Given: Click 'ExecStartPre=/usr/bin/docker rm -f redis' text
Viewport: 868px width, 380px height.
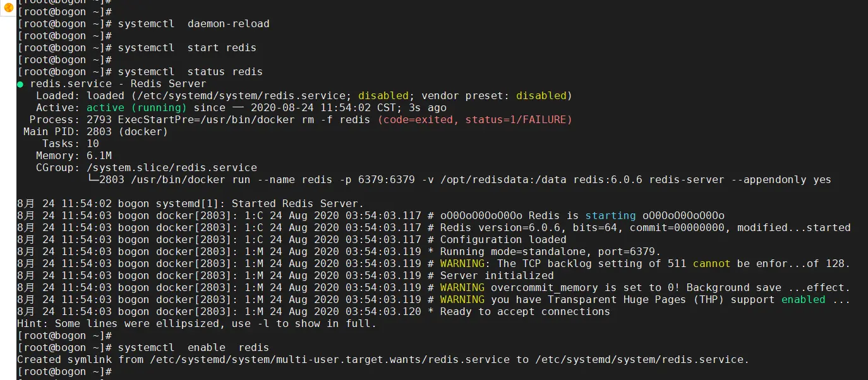Looking at the screenshot, I should pos(244,120).
